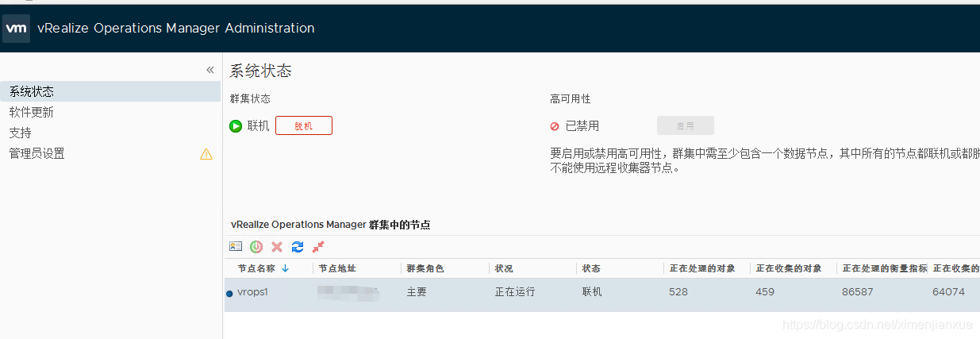The height and width of the screenshot is (339, 980).
Task: Click the red 脱机 button
Action: pyautogui.click(x=304, y=125)
